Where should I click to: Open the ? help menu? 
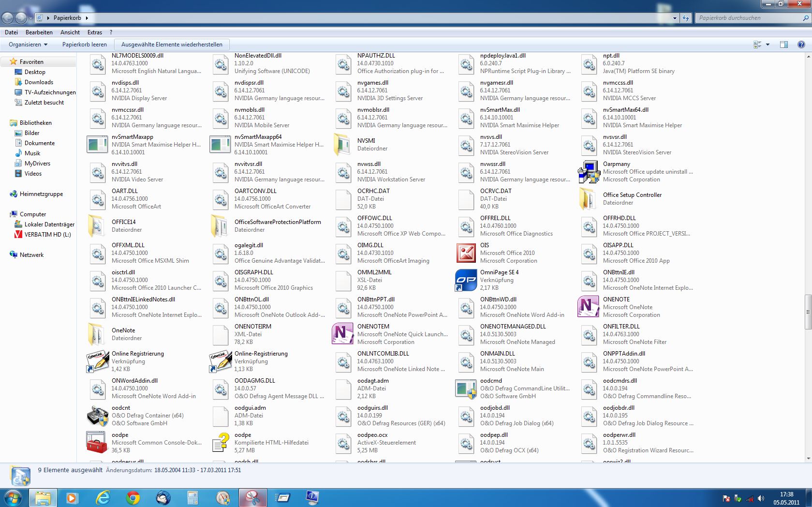[111, 32]
